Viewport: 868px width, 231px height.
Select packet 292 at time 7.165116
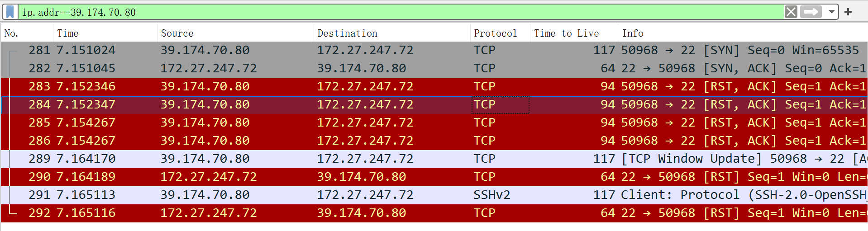[x=434, y=213]
